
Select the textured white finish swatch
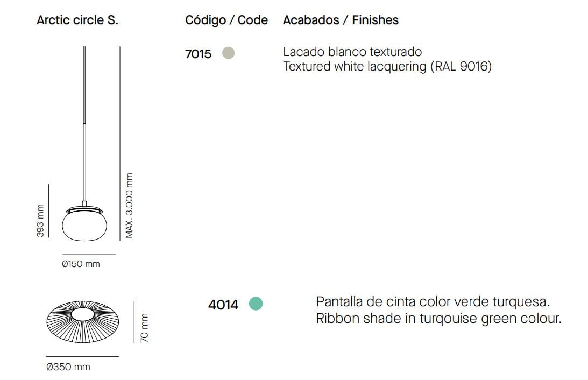229,53
